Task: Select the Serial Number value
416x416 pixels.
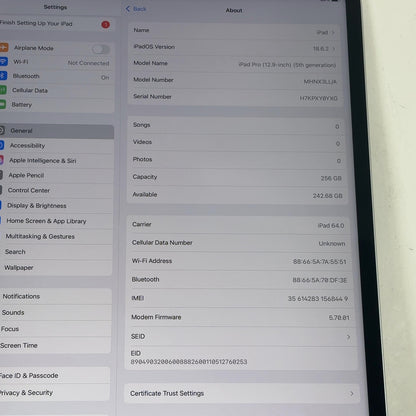Action: pos(318,98)
